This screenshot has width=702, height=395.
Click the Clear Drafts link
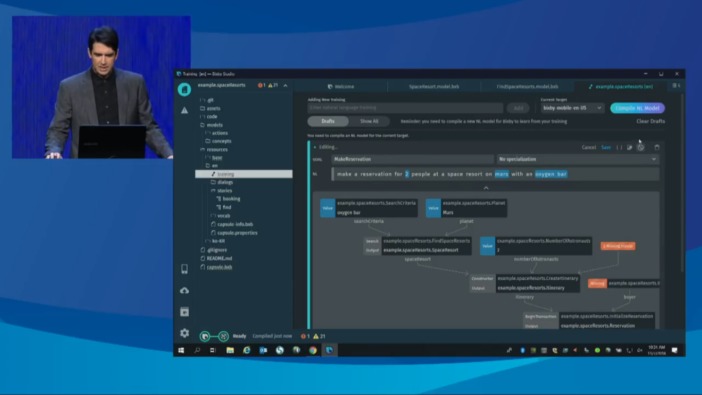[650, 121]
